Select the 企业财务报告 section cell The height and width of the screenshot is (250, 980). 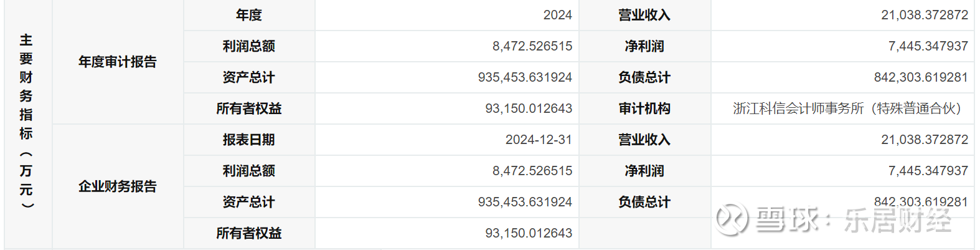[118, 186]
